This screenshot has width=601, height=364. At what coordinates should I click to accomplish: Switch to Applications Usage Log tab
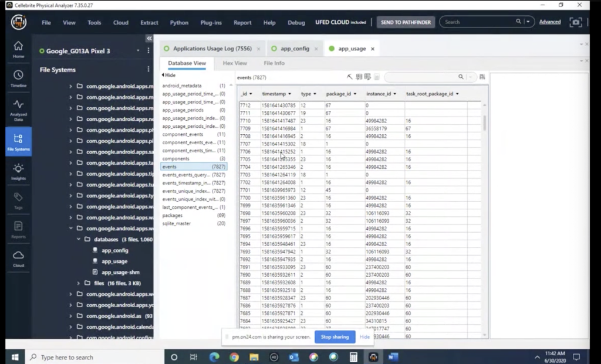click(212, 49)
